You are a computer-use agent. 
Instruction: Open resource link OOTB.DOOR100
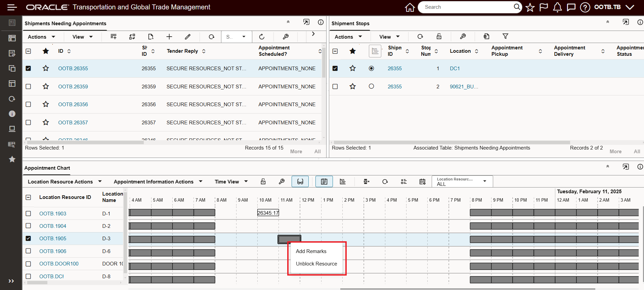(x=59, y=264)
